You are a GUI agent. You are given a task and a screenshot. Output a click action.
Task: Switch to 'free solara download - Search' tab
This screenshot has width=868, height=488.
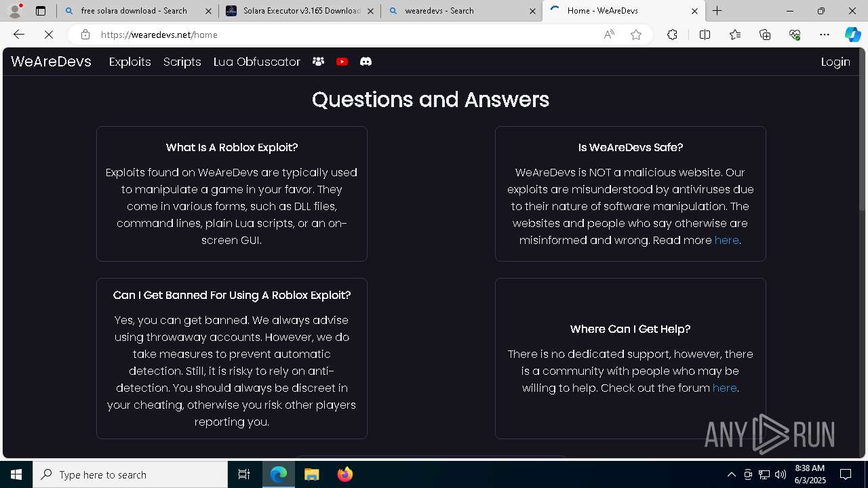[138, 11]
